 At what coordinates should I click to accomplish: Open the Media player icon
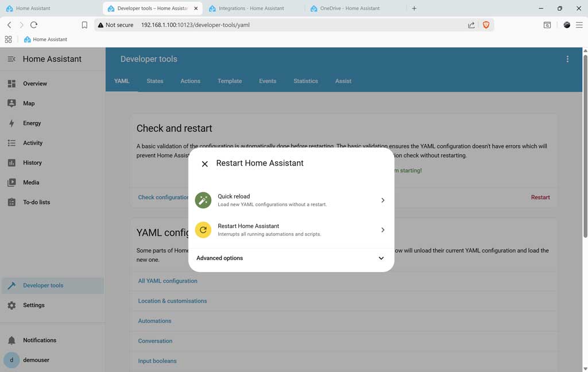pyautogui.click(x=11, y=182)
